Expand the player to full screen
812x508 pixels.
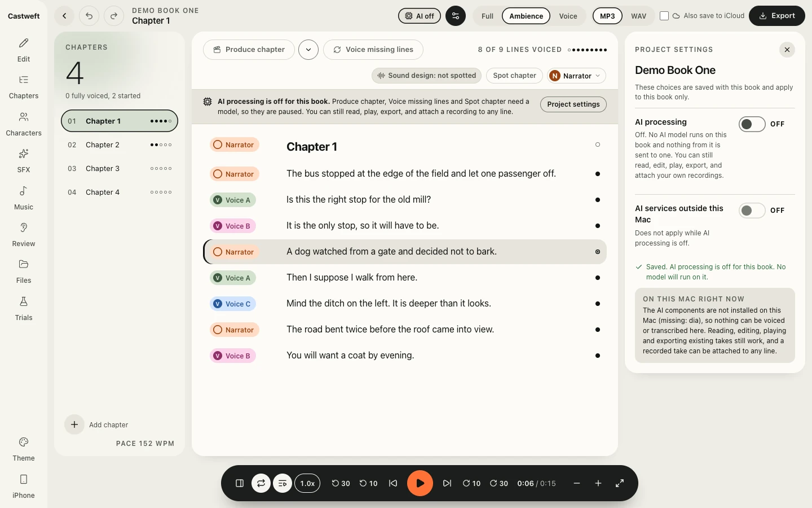pyautogui.click(x=620, y=483)
